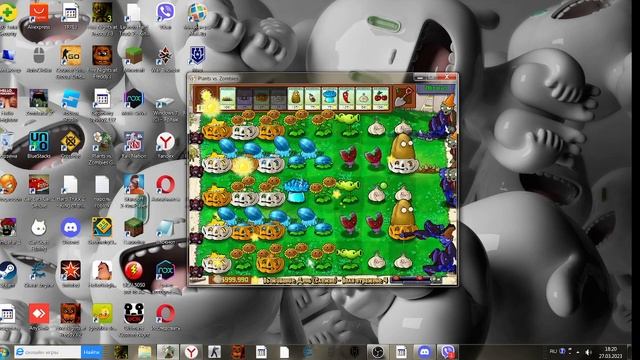
Task: Click the RU language indicator
Action: 553,351
